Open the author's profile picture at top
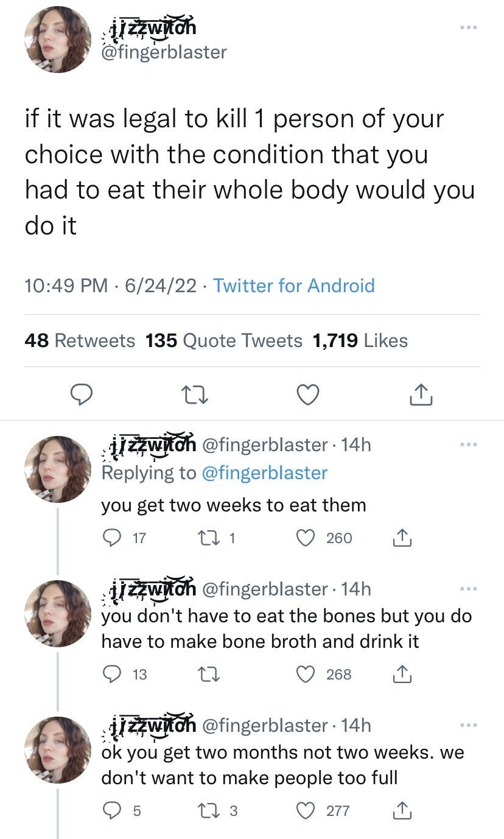Screen dimensions: 504x839 click(x=57, y=40)
